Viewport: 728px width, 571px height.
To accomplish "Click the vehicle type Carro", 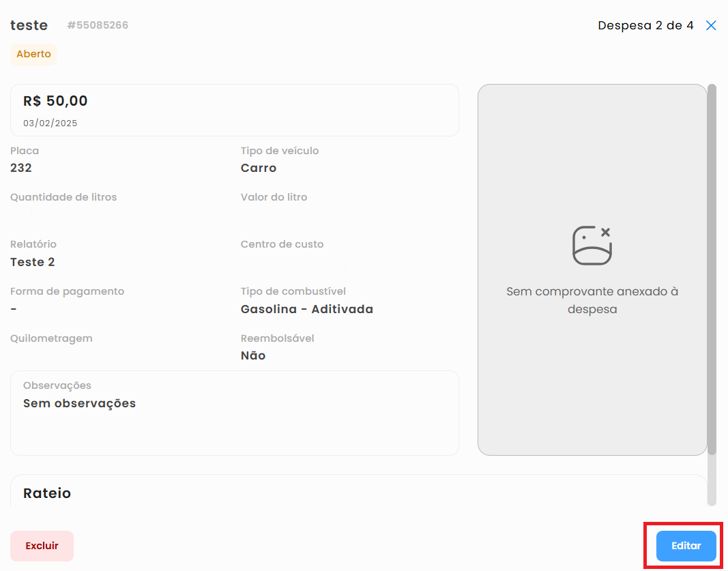I will pos(259,168).
